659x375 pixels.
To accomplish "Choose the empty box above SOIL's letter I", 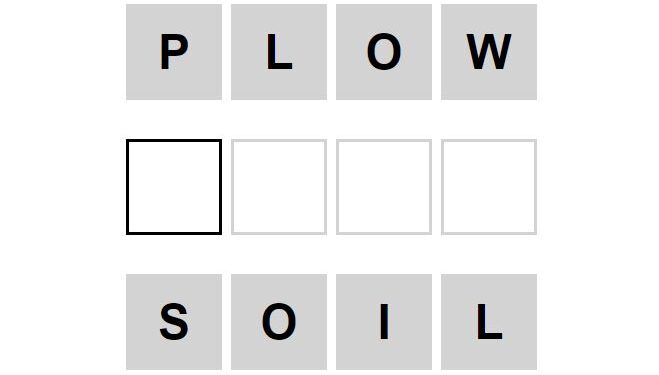I will point(384,187).
